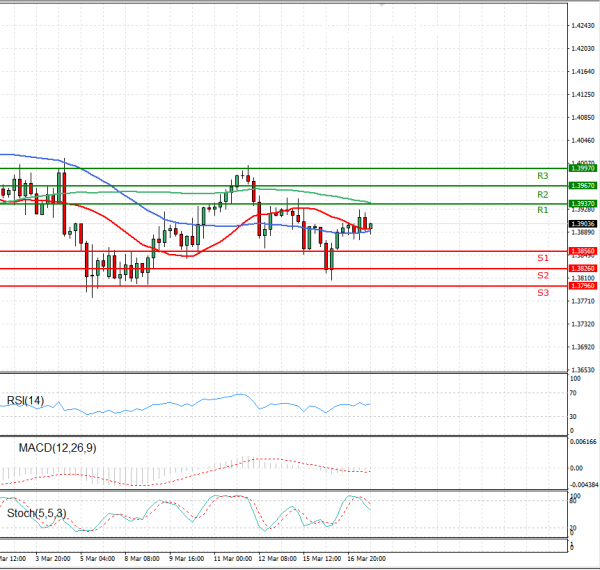
Task: Click the R2 resistance label
Action: click(x=543, y=195)
